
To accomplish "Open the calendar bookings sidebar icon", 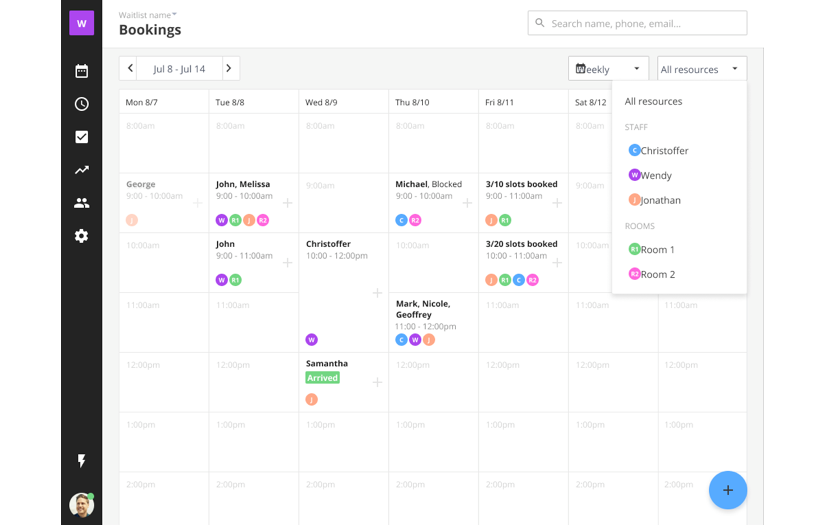I will click(x=82, y=71).
